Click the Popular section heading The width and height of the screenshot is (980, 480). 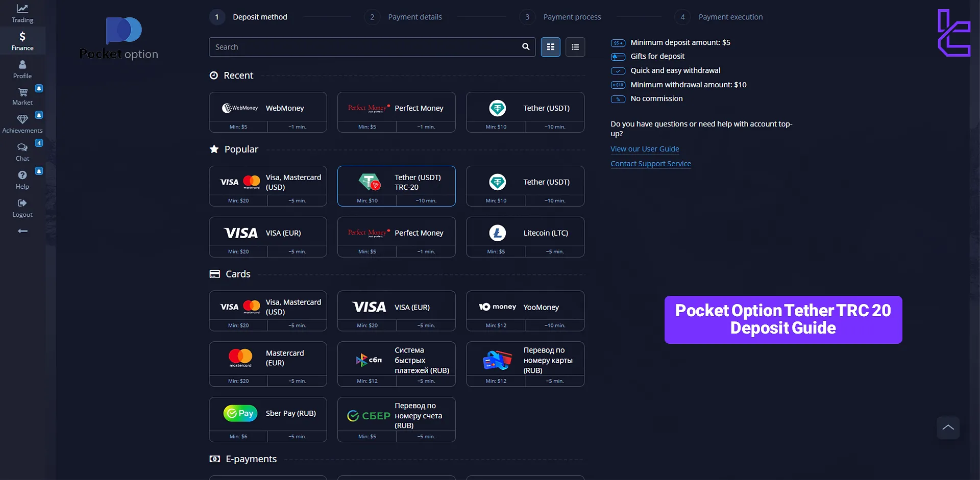point(241,149)
